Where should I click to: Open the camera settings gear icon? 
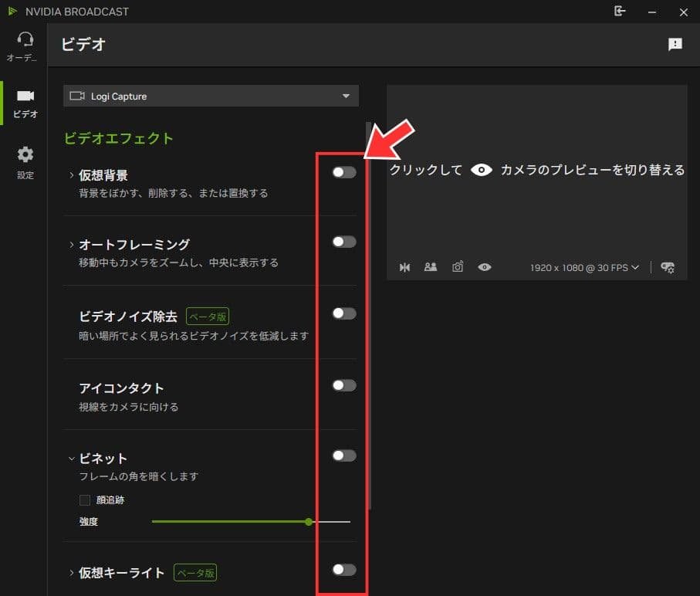point(668,267)
